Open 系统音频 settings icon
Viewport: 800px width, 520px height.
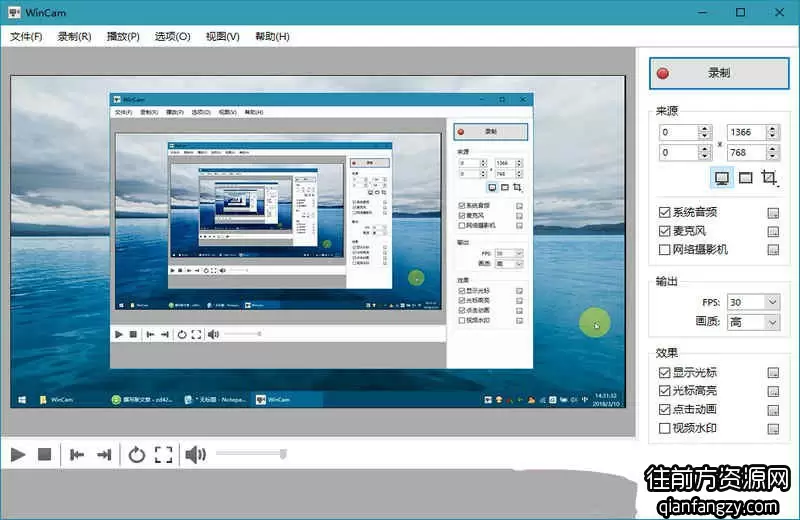click(x=773, y=213)
